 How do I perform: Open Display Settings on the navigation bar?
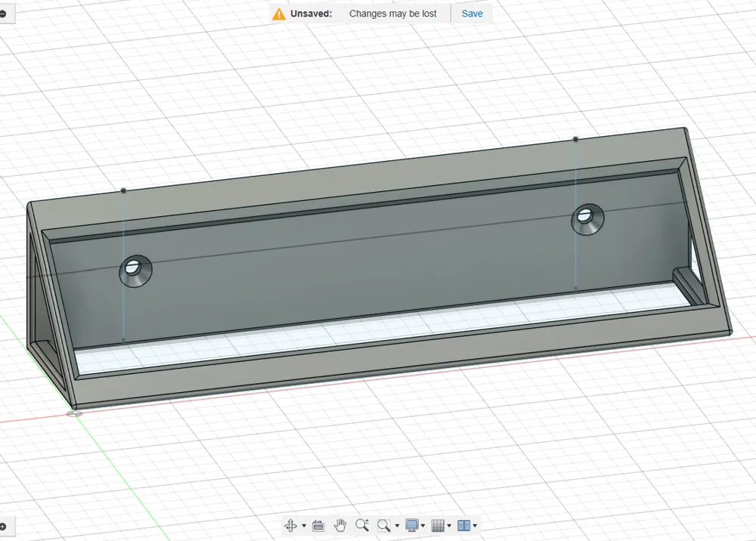pos(411,525)
